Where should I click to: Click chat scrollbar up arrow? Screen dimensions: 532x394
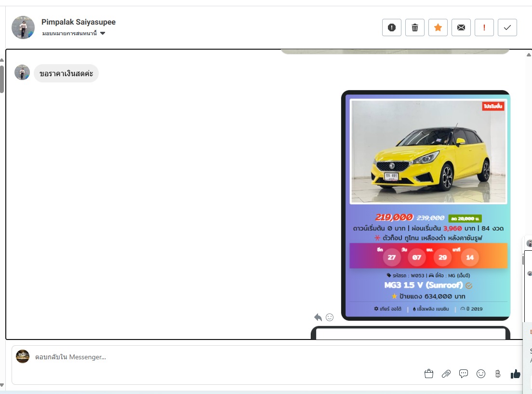[x=529, y=54]
